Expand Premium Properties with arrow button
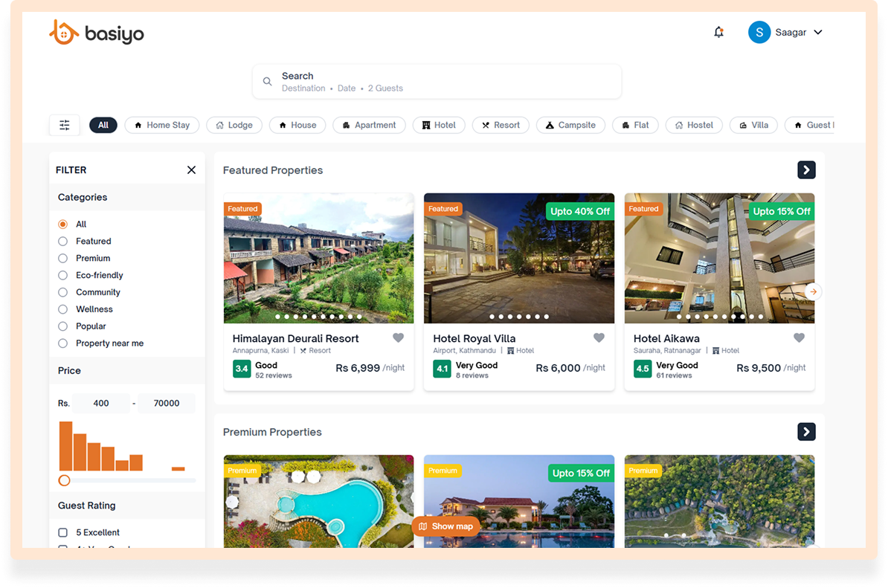The height and width of the screenshot is (588, 888). 806,432
